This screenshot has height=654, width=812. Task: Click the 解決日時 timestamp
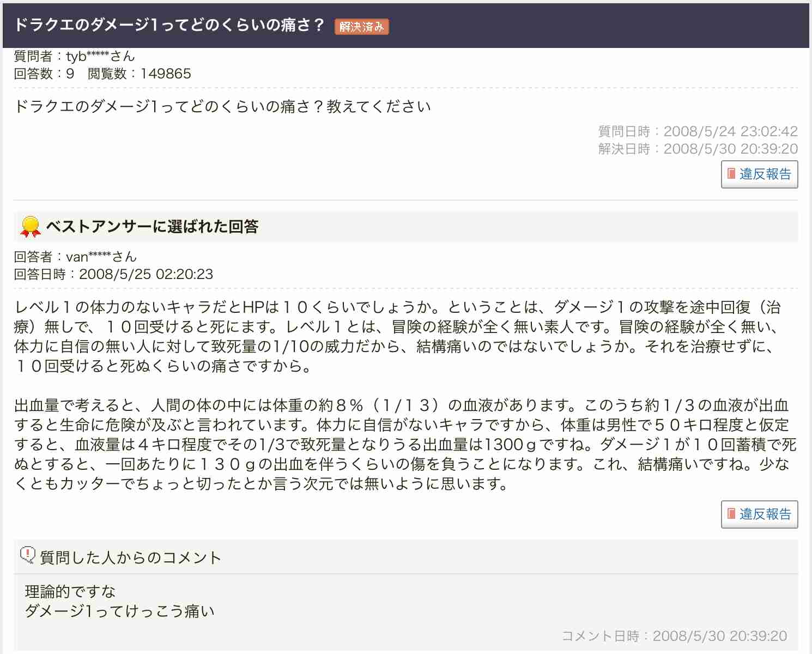(698, 148)
